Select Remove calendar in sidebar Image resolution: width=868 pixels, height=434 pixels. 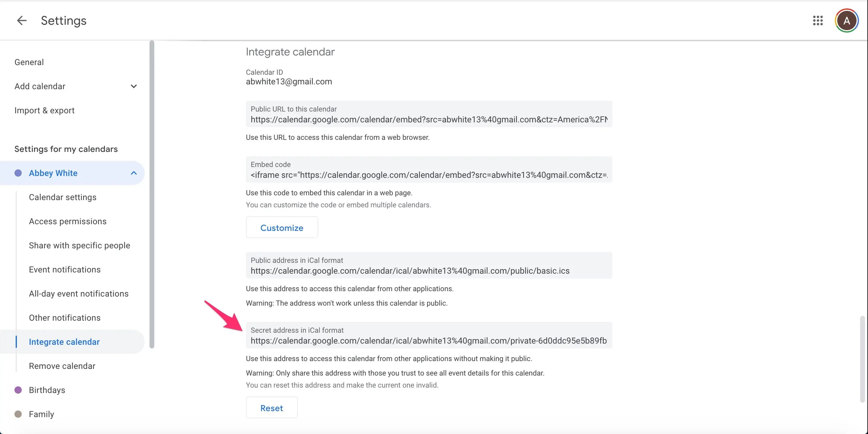tap(62, 366)
